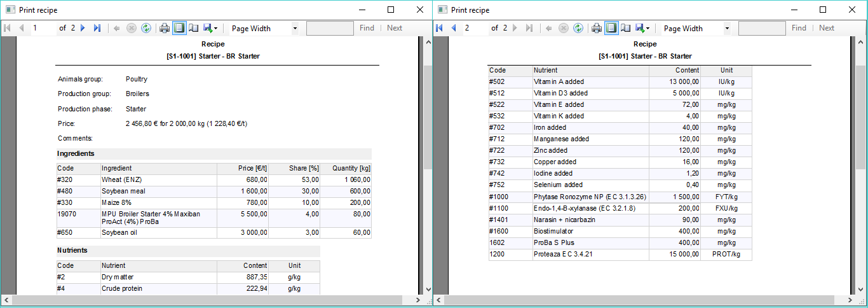Screen dimensions: 868x308
Task: Open page setup in left window
Action: point(193,28)
